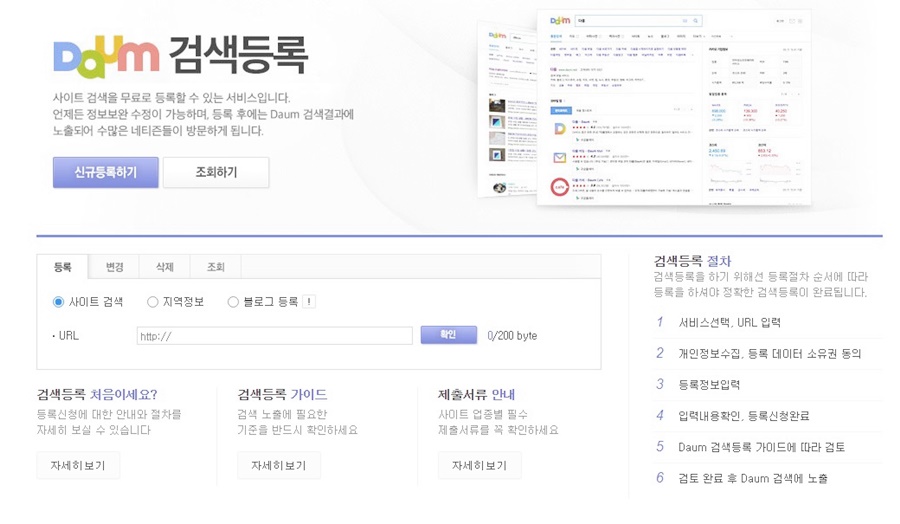The image size is (900, 524).
Task: Switch to the 조회 tab
Action: click(216, 267)
